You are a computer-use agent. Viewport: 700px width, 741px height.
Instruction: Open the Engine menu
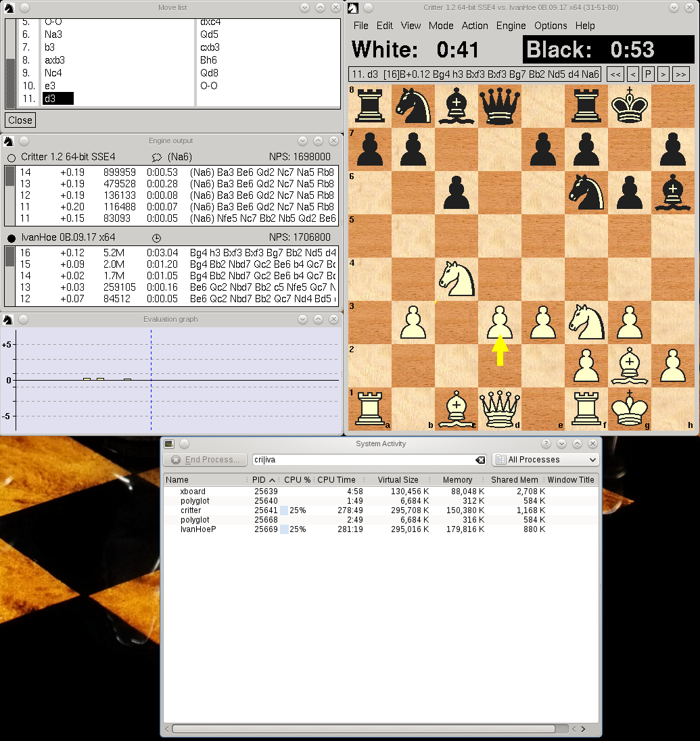pos(511,26)
